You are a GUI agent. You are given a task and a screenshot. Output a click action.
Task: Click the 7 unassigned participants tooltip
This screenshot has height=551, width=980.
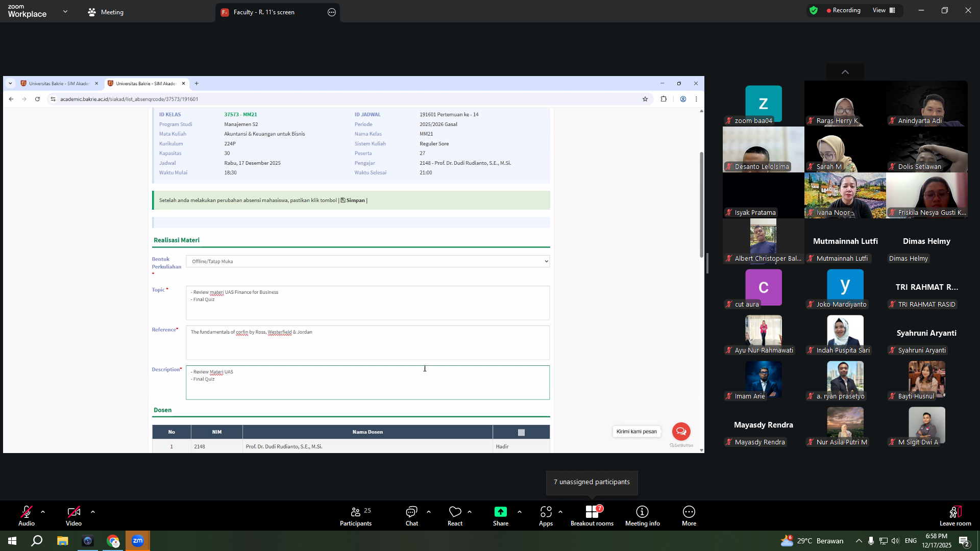[592, 482]
